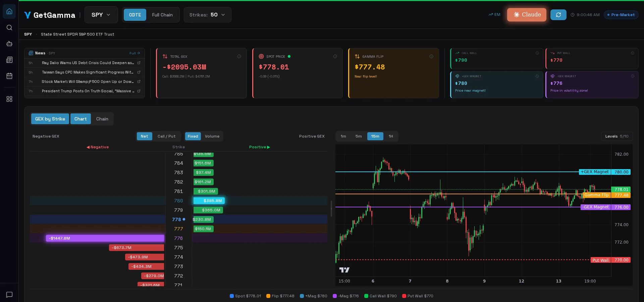
Task: Show info for +GEX Magnet card
Action: pos(537,76)
